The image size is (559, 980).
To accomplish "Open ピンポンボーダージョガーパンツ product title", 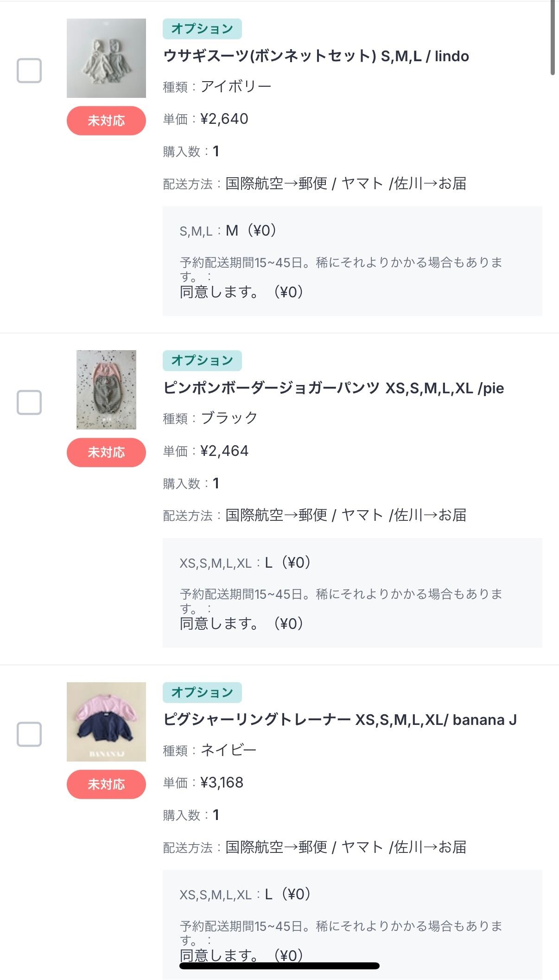I will pos(333,388).
